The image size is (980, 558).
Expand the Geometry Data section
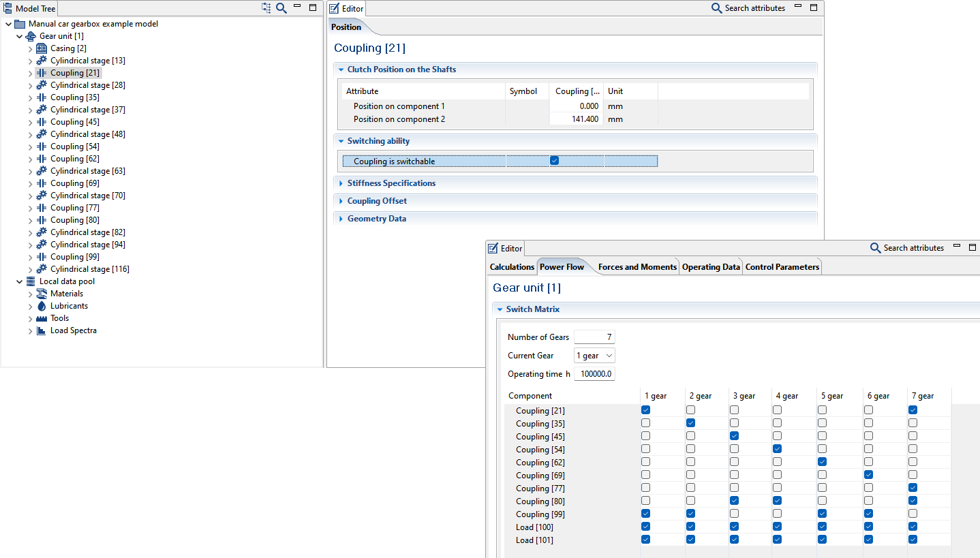click(376, 219)
